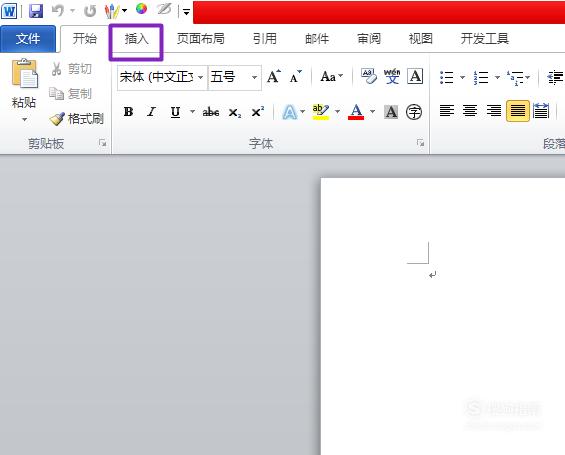Screen dimensions: 565x455
Task: Open the 开发工具 (Developer) tab
Action: (x=485, y=39)
